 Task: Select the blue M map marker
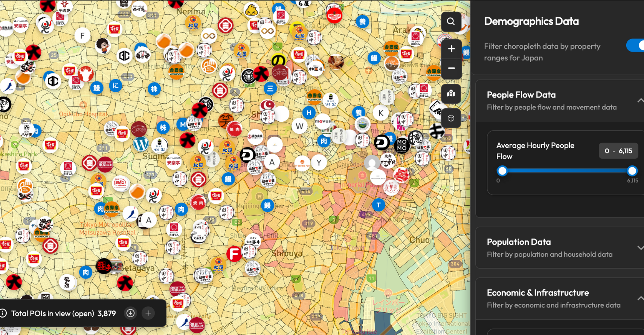tap(183, 124)
